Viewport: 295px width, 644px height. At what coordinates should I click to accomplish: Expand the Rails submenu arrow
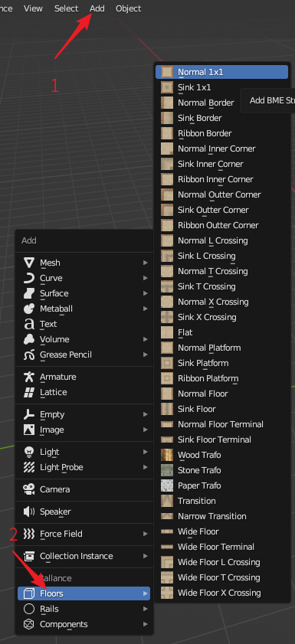[x=145, y=609]
